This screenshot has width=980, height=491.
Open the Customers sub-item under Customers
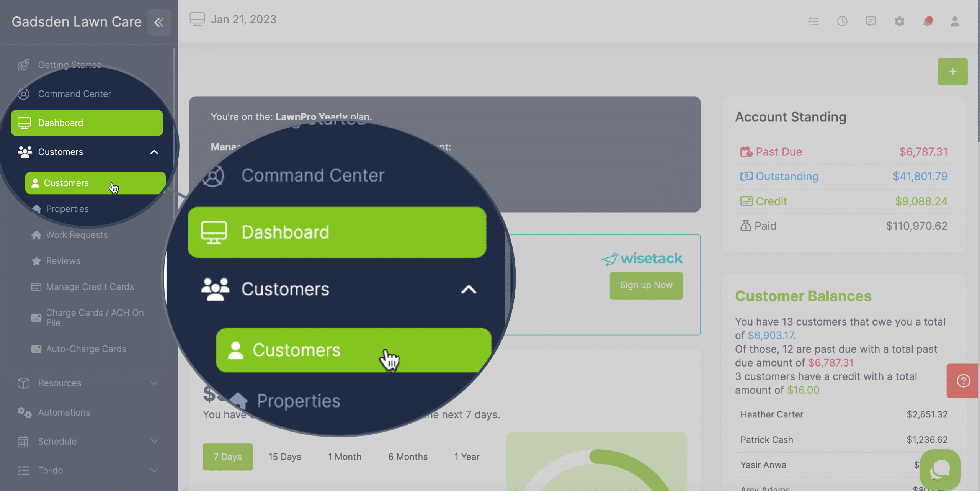pyautogui.click(x=95, y=183)
